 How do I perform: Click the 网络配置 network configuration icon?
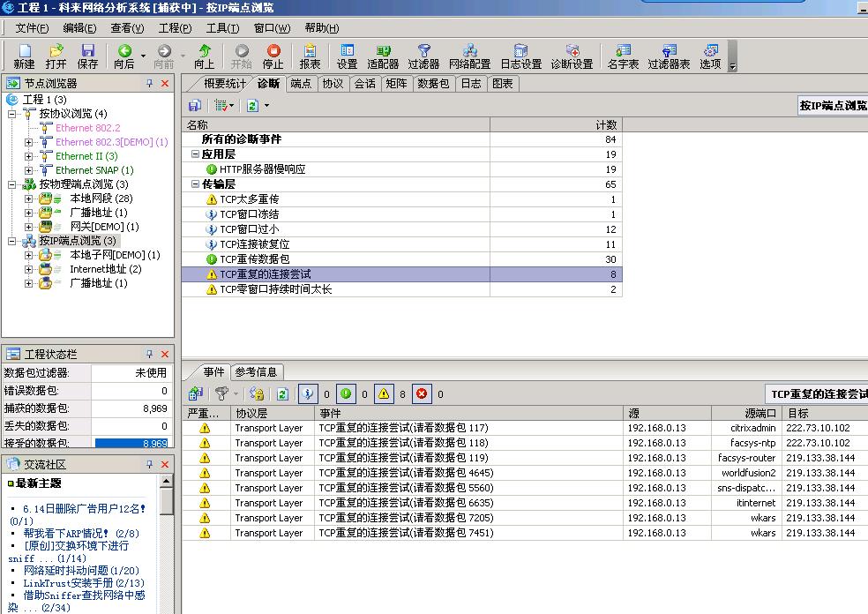click(x=469, y=56)
